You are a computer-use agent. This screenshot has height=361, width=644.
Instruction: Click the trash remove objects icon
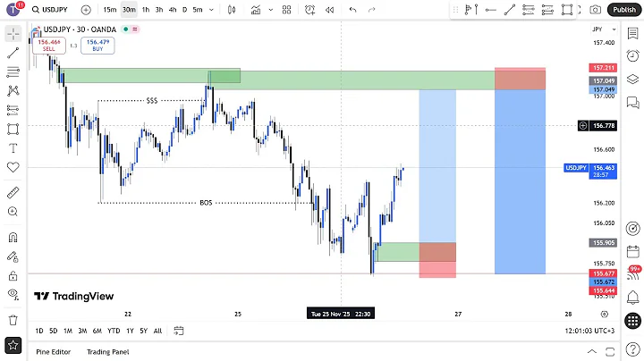click(13, 320)
